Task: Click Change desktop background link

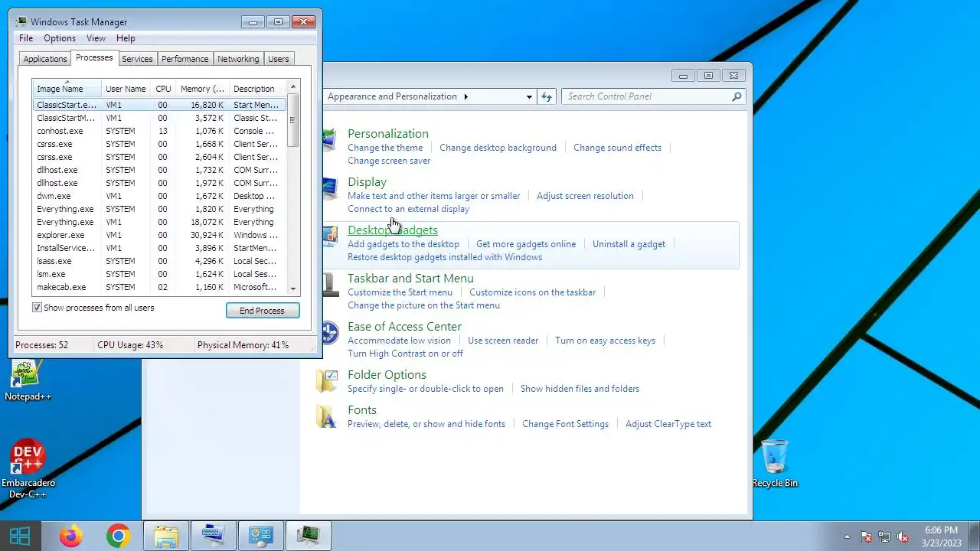Action: [x=498, y=148]
